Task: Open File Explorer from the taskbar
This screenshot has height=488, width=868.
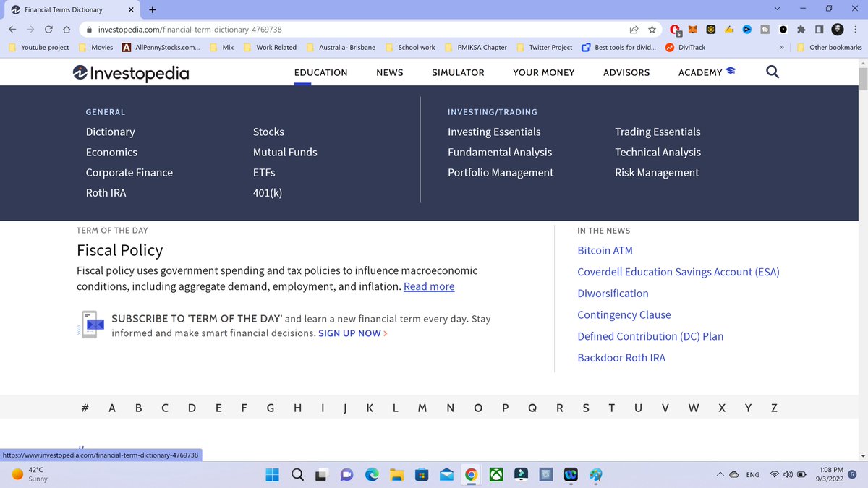Action: coord(396,474)
